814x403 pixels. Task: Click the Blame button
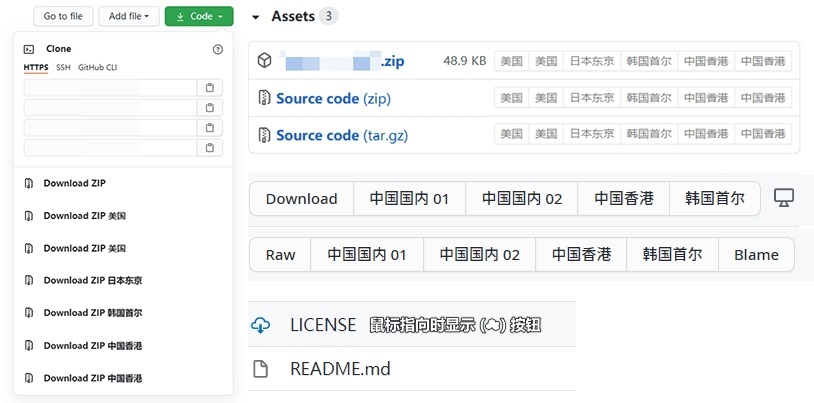(756, 255)
